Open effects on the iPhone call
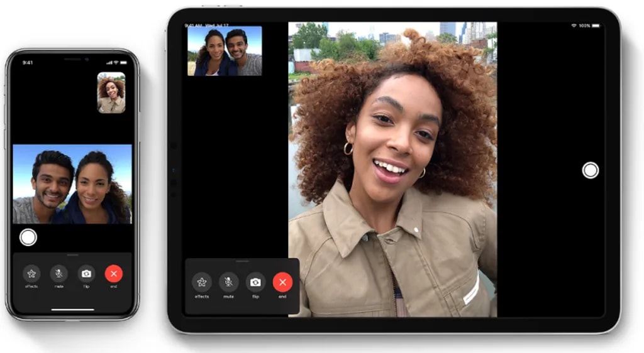Image resolution: width=644 pixels, height=353 pixels. (31, 274)
